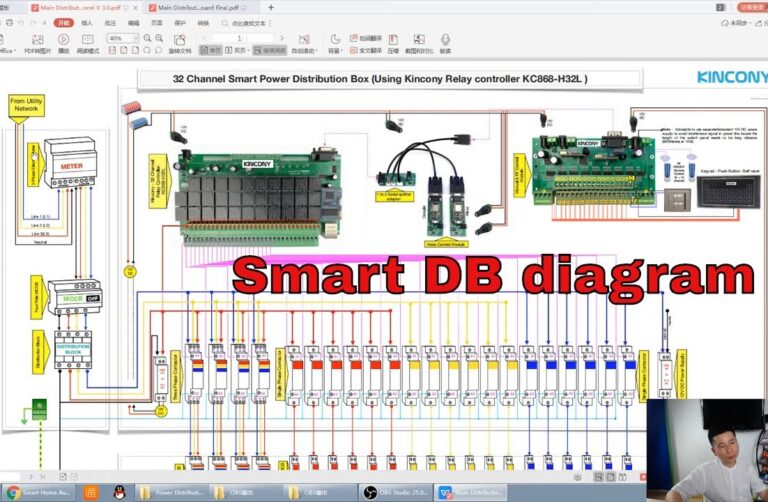Image resolution: width=768 pixels, height=502 pixels.
Task: Toggle continuous reading mode
Action: 269,50
